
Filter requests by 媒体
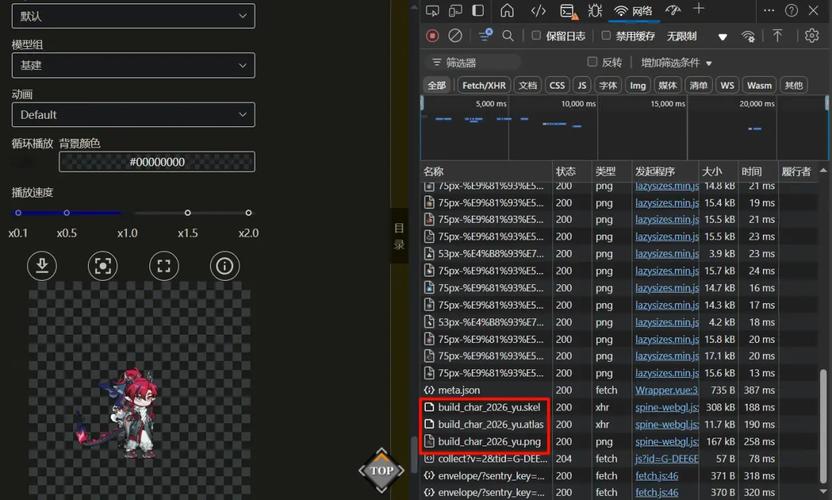(668, 85)
